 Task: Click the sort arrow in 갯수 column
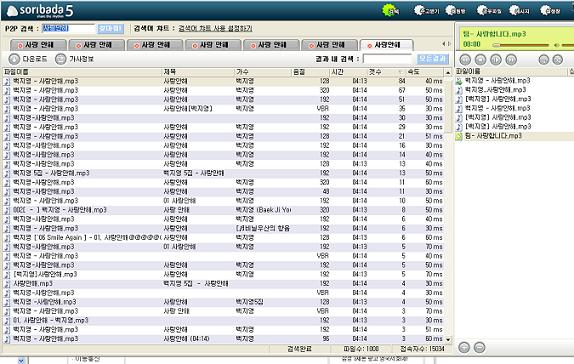(x=400, y=72)
